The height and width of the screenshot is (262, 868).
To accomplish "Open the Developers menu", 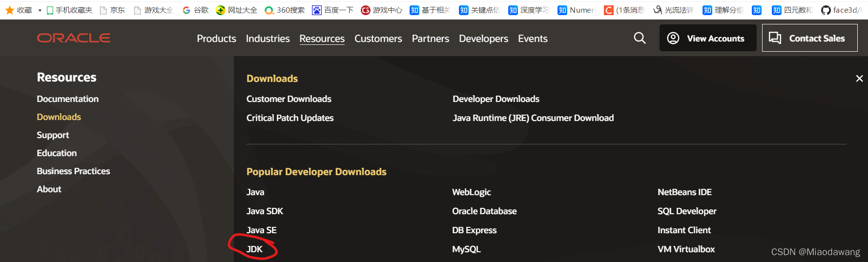I will pos(483,39).
